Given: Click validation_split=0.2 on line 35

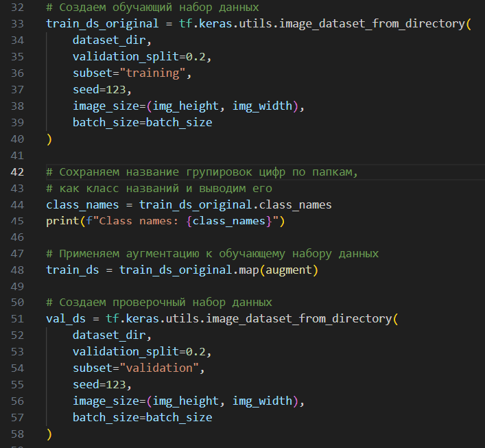Looking at the screenshot, I should (x=139, y=57).
